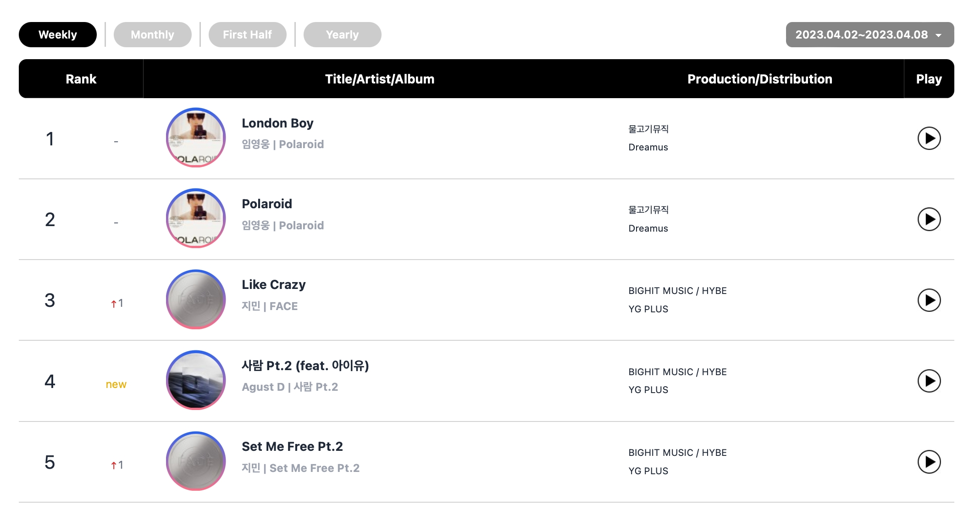980x510 pixels.
Task: Play 사람 Pt.2 (feat. 아이유)
Action: (x=929, y=381)
